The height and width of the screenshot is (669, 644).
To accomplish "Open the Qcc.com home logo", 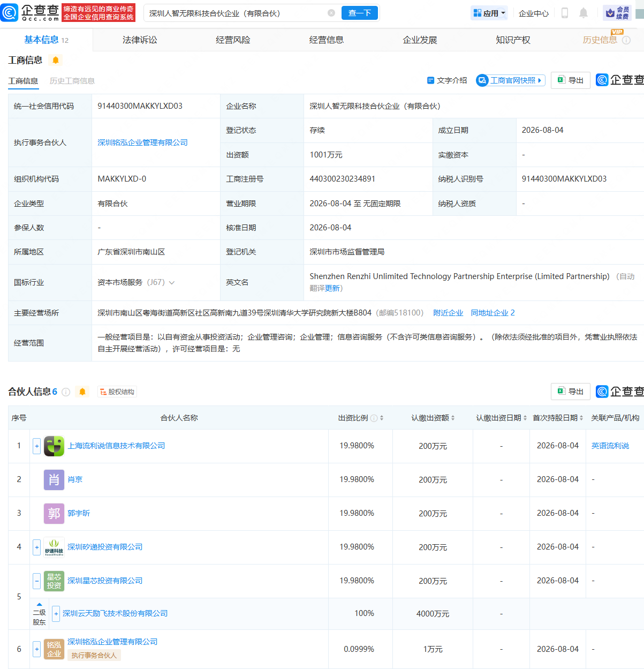I will (30, 13).
